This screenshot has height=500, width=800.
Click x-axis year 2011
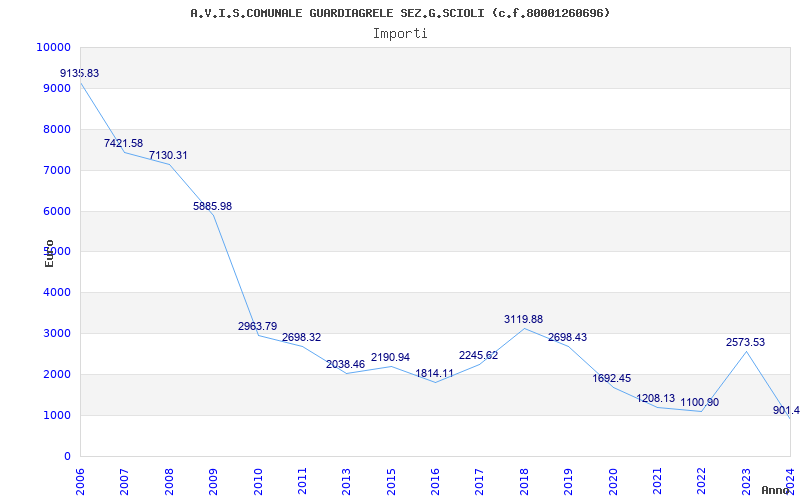(302, 481)
